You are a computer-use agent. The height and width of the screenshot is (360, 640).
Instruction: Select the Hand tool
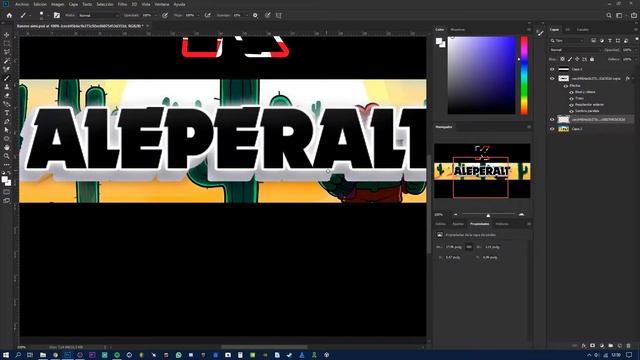7,147
